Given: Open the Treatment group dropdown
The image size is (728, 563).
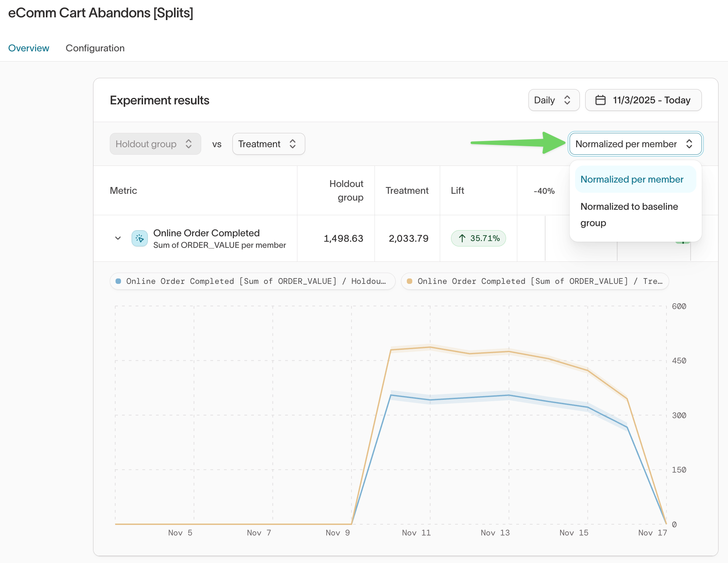Looking at the screenshot, I should pyautogui.click(x=268, y=144).
